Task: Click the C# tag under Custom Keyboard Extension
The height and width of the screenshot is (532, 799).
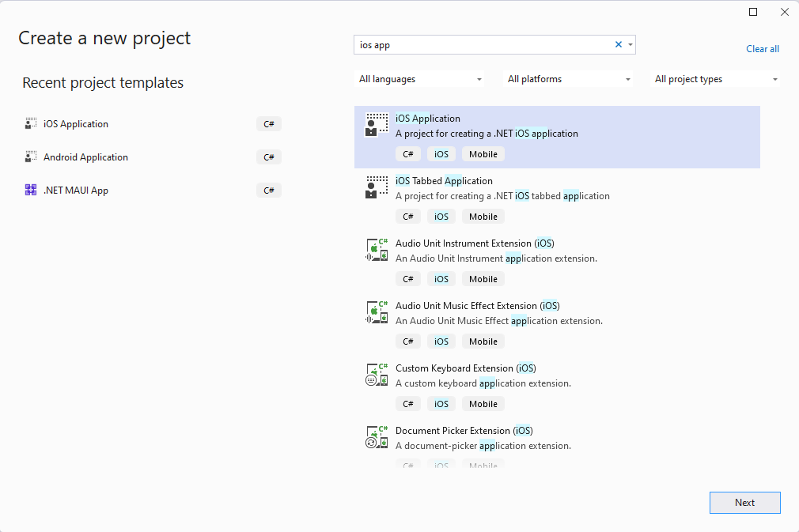Action: pos(408,404)
